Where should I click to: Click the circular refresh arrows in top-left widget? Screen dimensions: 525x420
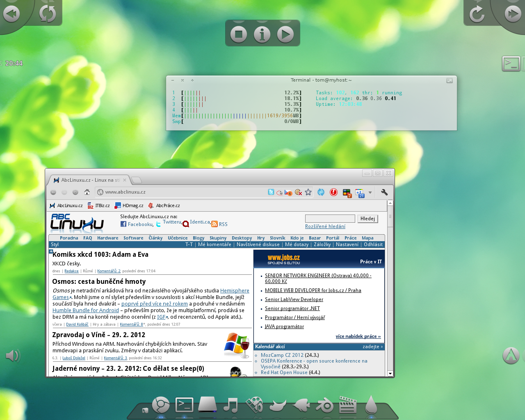click(x=48, y=14)
